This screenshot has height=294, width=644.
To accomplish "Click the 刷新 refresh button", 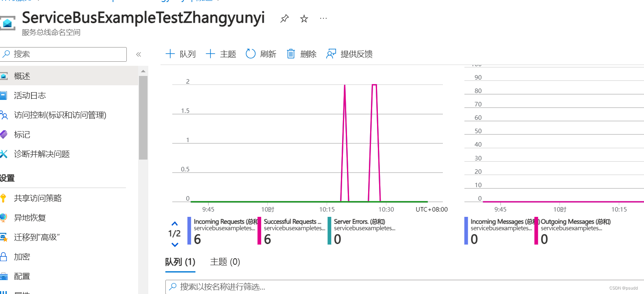I will click(261, 54).
